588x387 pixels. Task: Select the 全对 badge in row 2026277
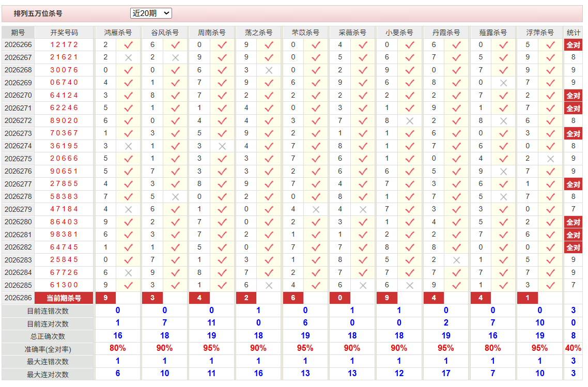[x=574, y=184]
